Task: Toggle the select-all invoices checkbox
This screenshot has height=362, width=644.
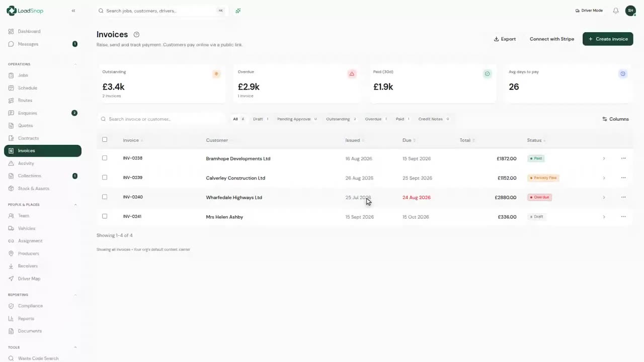Action: (x=105, y=140)
